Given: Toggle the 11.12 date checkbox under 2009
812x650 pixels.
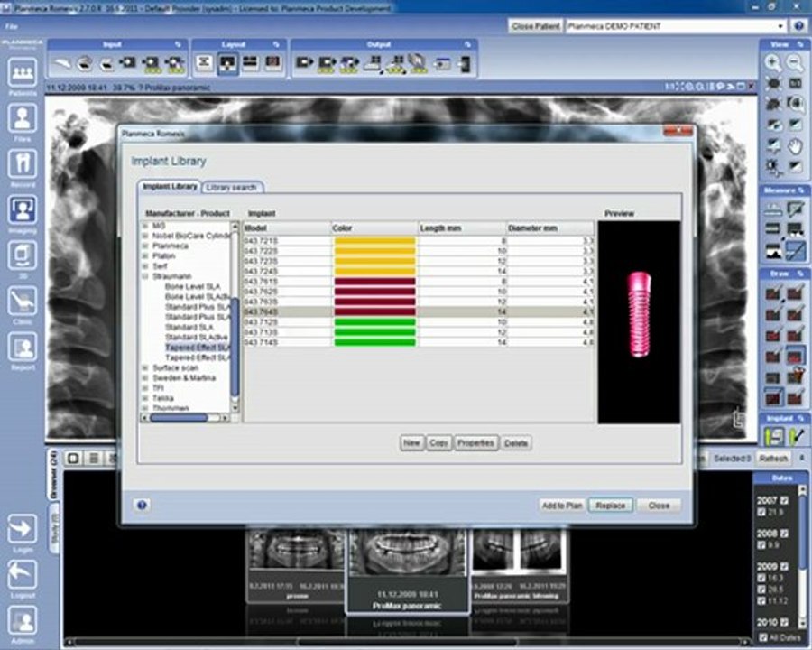Looking at the screenshot, I should (x=761, y=600).
